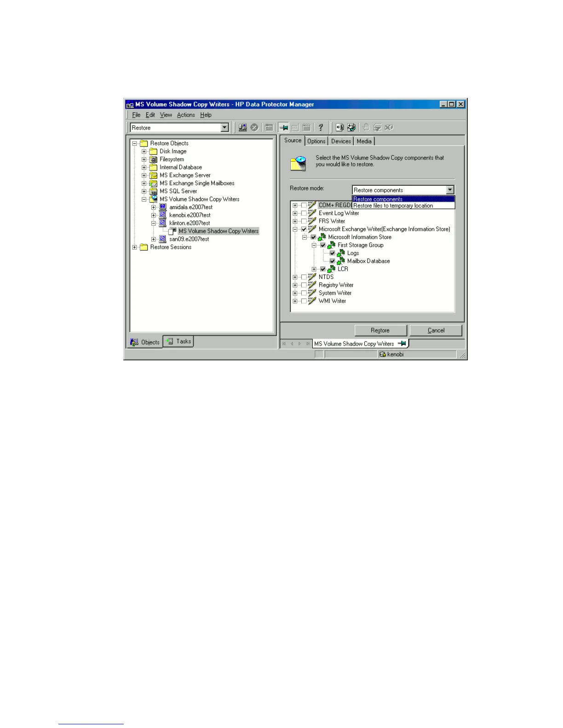
Task: Switch to the Devices tab
Action: pos(341,141)
